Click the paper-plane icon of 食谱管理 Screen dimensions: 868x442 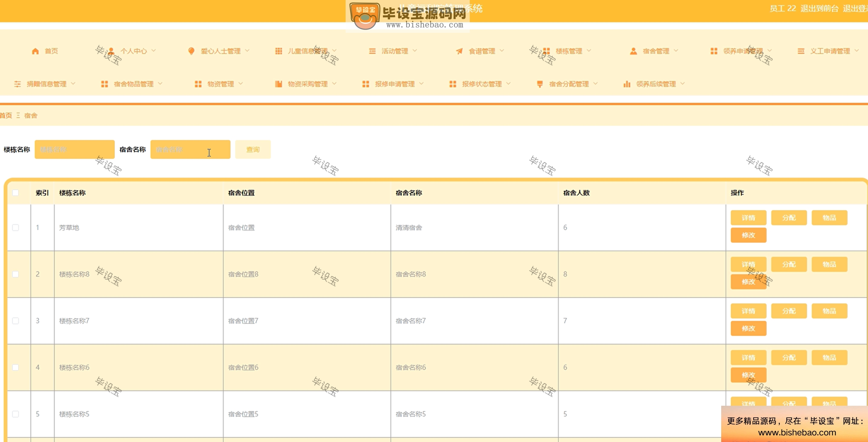tap(459, 51)
